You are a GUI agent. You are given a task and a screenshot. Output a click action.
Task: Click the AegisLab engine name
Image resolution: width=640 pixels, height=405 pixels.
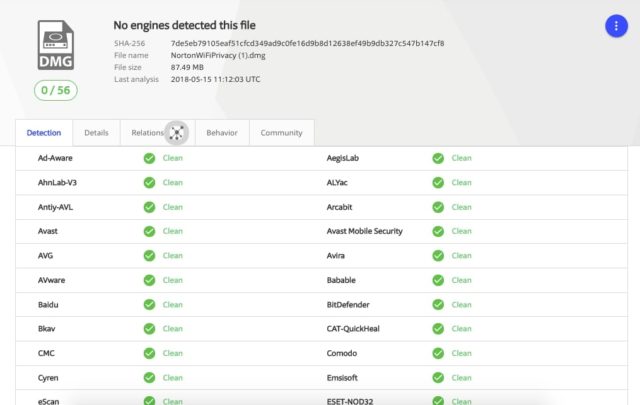pos(342,158)
